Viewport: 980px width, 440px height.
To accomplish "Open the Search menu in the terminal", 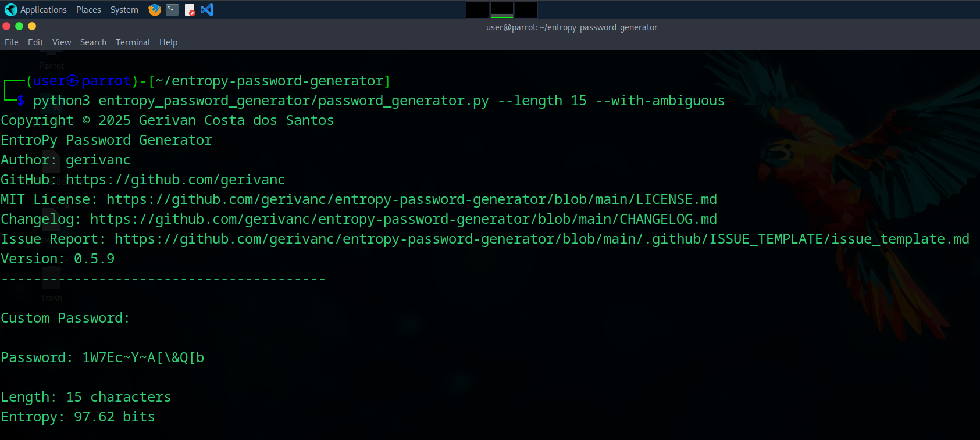I will point(93,42).
